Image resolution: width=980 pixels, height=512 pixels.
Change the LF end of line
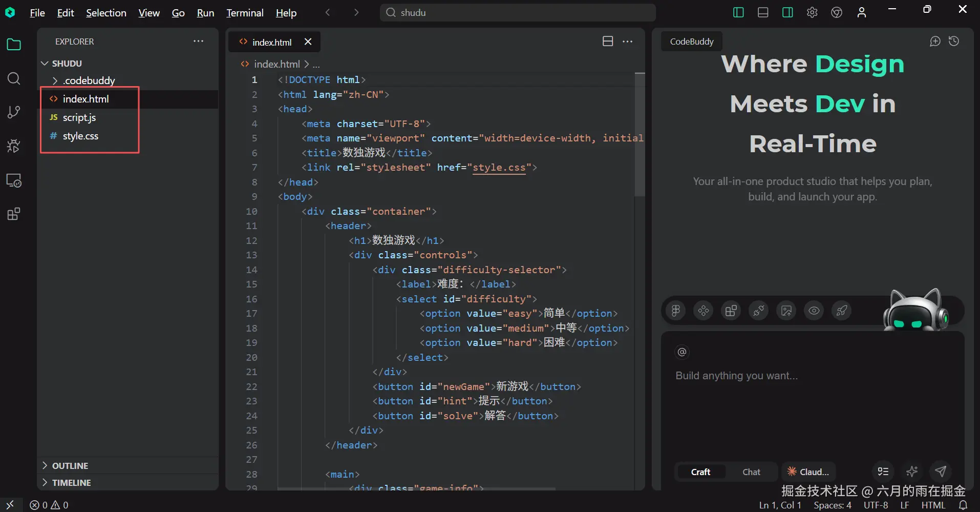click(905, 505)
